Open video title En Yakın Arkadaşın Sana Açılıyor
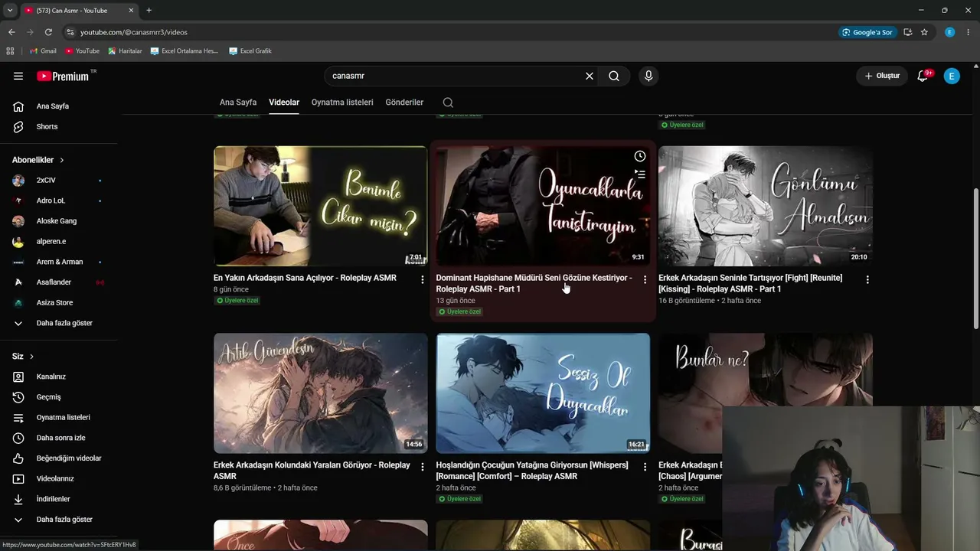 [x=305, y=278]
